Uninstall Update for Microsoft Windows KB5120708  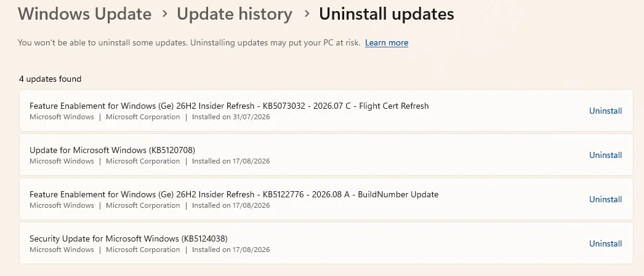605,155
